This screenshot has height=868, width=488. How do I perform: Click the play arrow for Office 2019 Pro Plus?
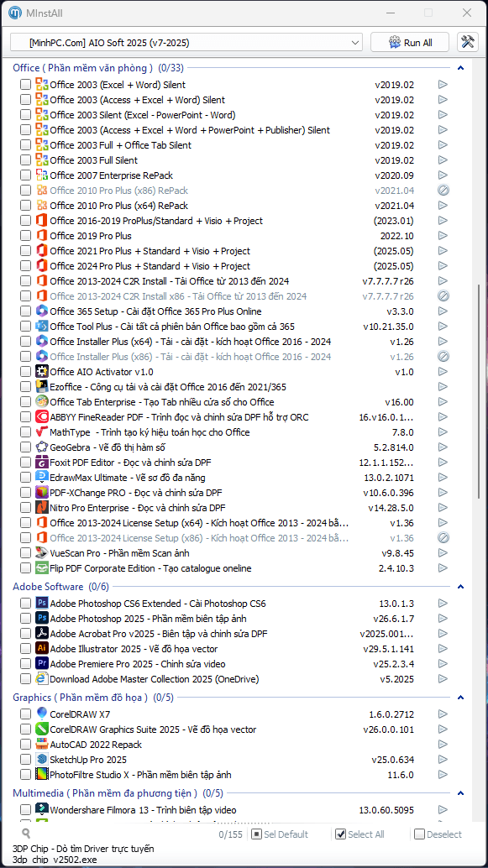(x=443, y=236)
